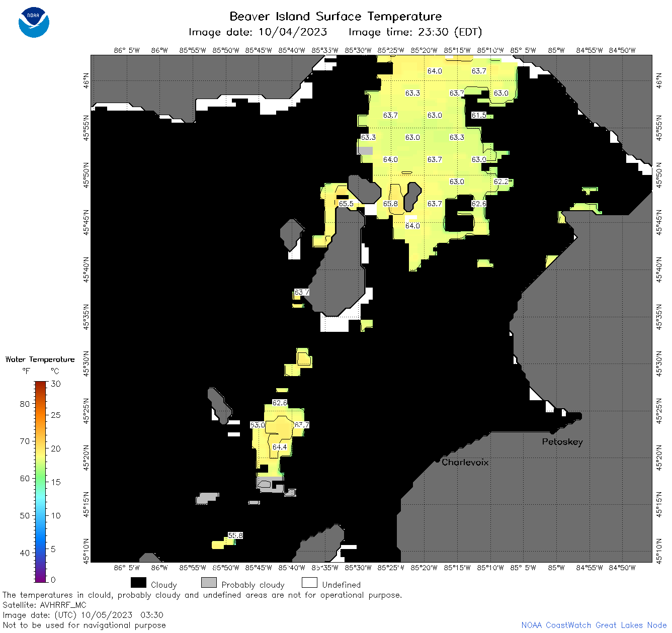
Task: Click the 25 Celsius scale tick label
Action: point(56,415)
